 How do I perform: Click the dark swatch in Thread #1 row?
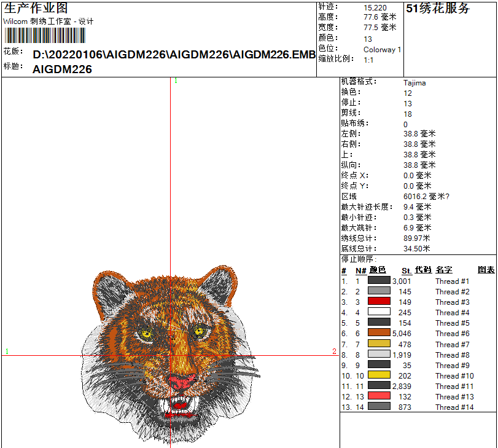pyautogui.click(x=379, y=281)
